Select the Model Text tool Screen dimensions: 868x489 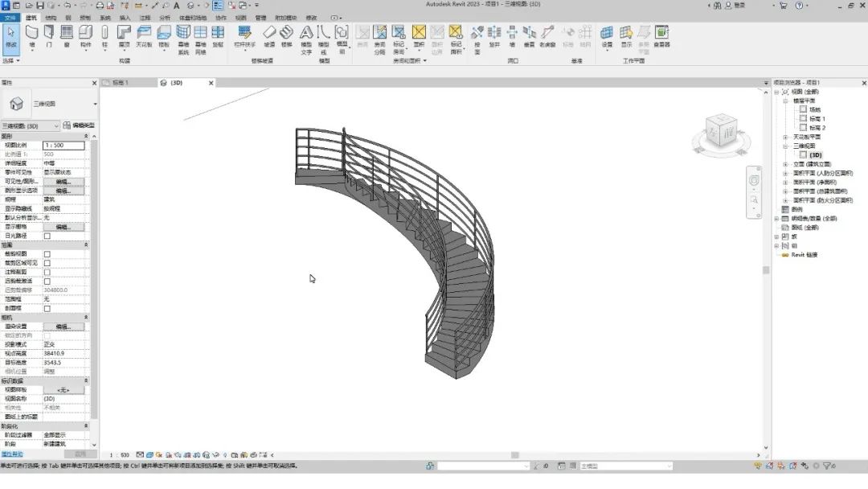pos(306,39)
